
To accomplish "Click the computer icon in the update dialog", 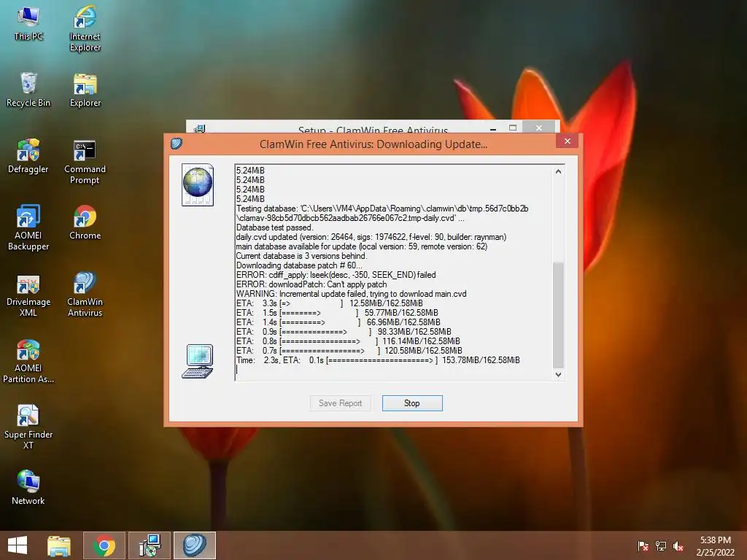I will 197,362.
